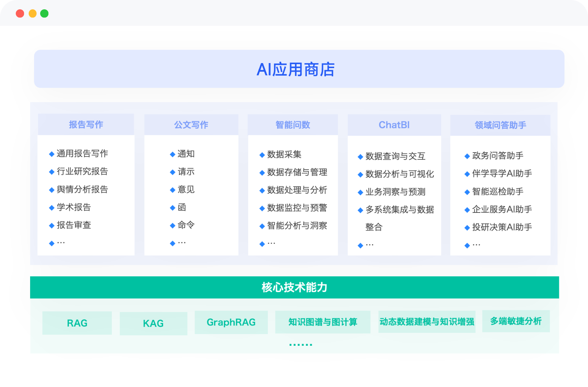588x387 pixels.
Task: Click the ellipsis under ChatBI list
Action: pyautogui.click(x=370, y=245)
